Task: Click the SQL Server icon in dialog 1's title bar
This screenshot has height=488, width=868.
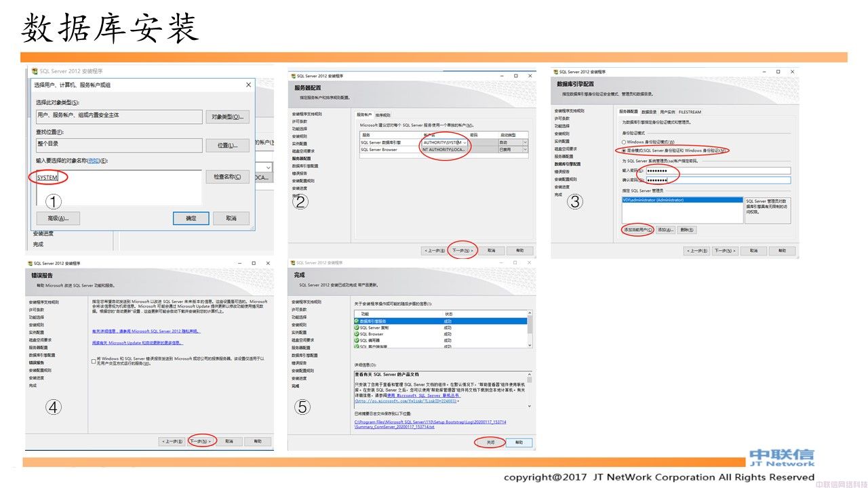Action: click(35, 71)
